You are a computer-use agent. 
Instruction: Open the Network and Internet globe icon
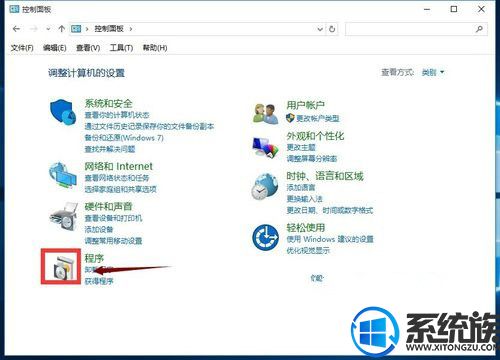(63, 175)
